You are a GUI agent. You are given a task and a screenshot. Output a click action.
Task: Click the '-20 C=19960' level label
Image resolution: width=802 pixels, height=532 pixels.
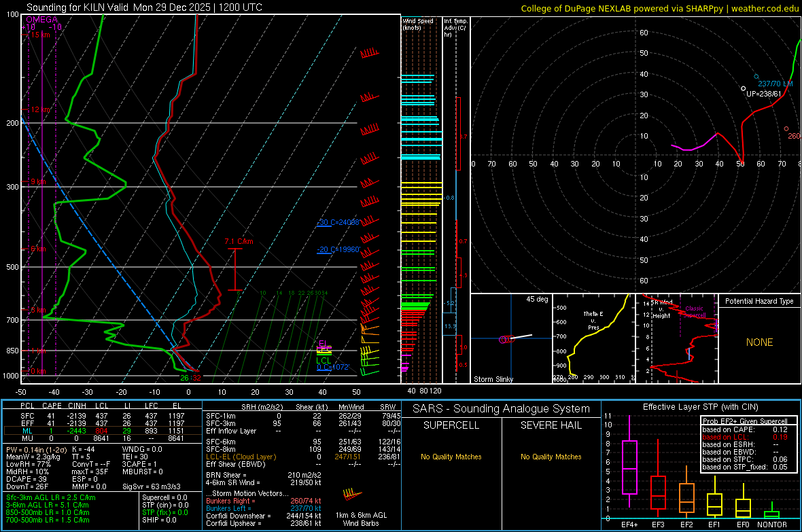click(338, 249)
